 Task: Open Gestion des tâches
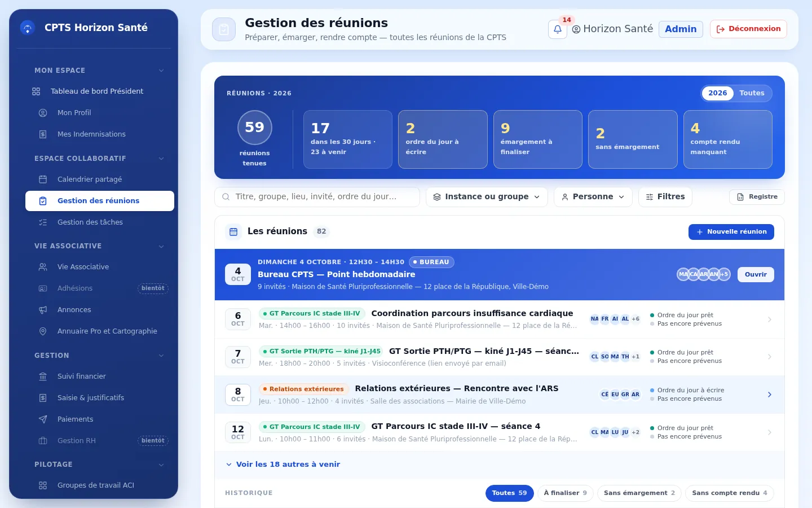99,222
